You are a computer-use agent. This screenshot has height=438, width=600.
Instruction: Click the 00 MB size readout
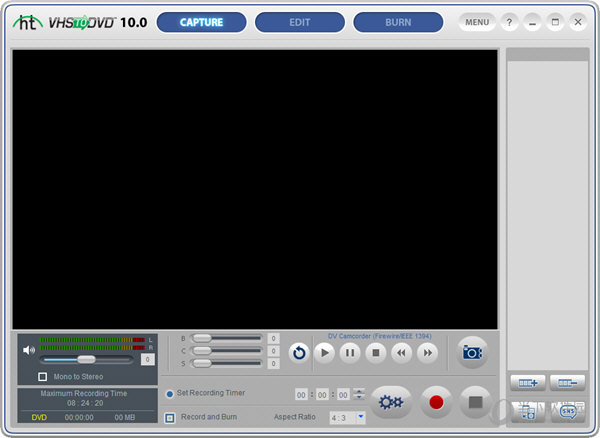125,417
